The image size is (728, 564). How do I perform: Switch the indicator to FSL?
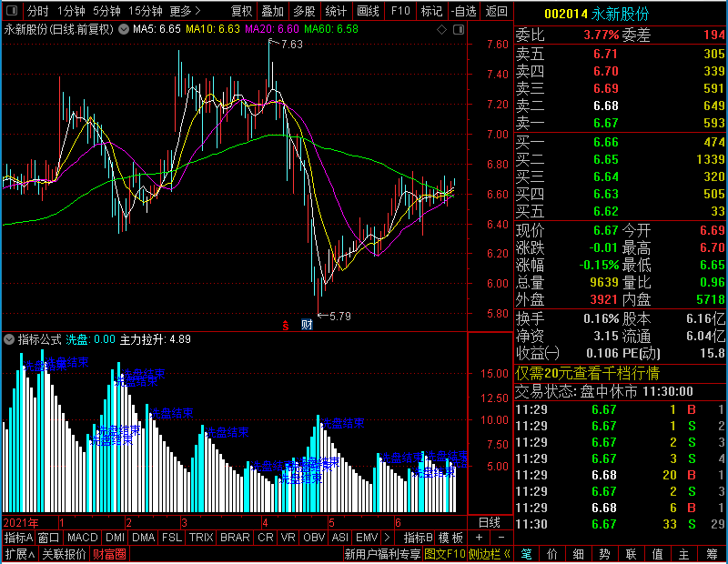[172, 538]
